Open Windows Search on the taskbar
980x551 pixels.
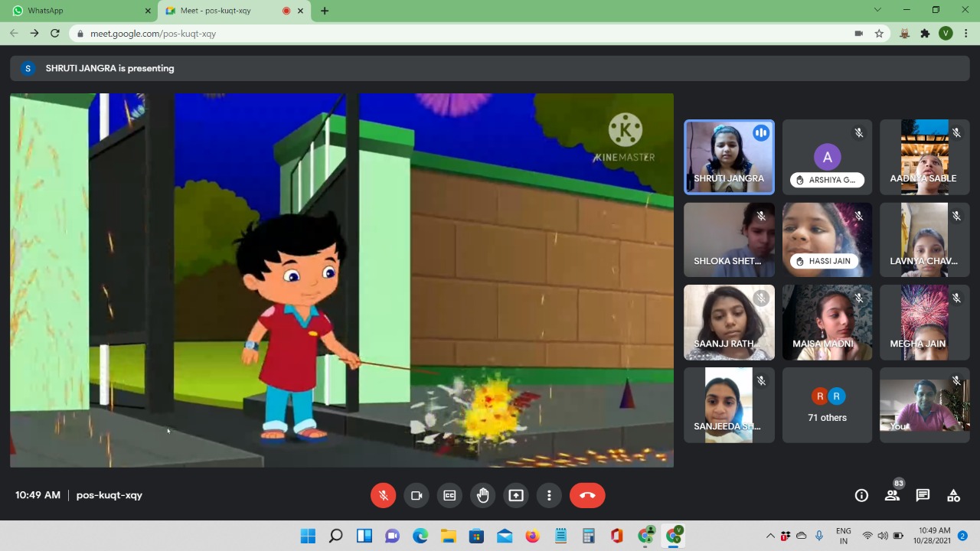point(335,536)
